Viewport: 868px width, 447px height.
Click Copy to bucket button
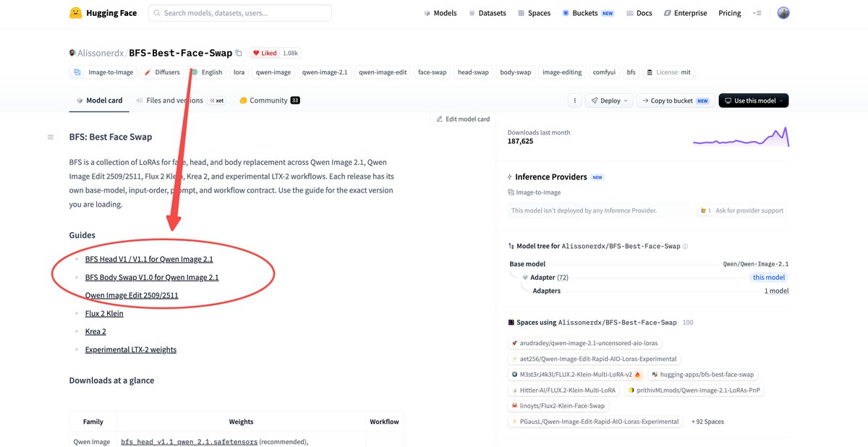[x=676, y=101]
